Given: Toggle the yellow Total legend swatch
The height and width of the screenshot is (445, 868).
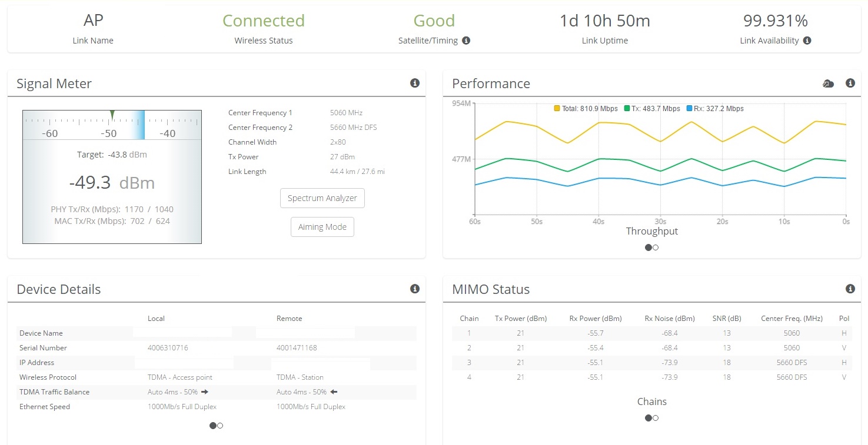Looking at the screenshot, I should coord(557,109).
